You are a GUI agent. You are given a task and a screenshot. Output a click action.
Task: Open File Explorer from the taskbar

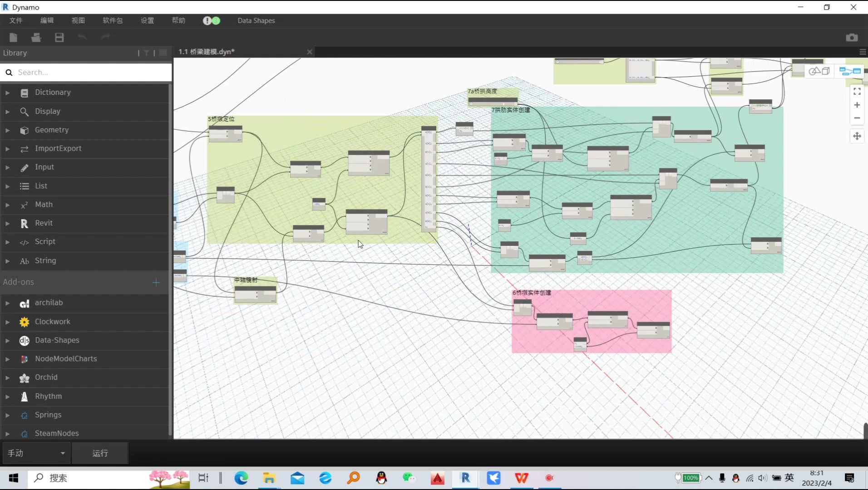[x=269, y=478]
